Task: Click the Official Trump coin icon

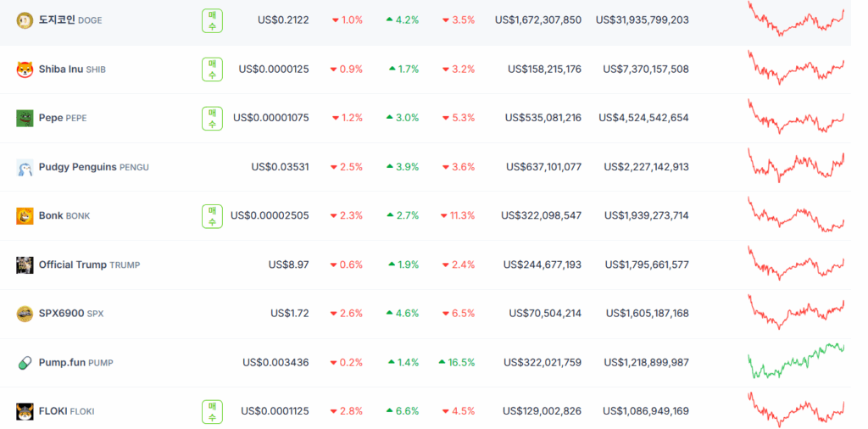Action: click(x=25, y=265)
